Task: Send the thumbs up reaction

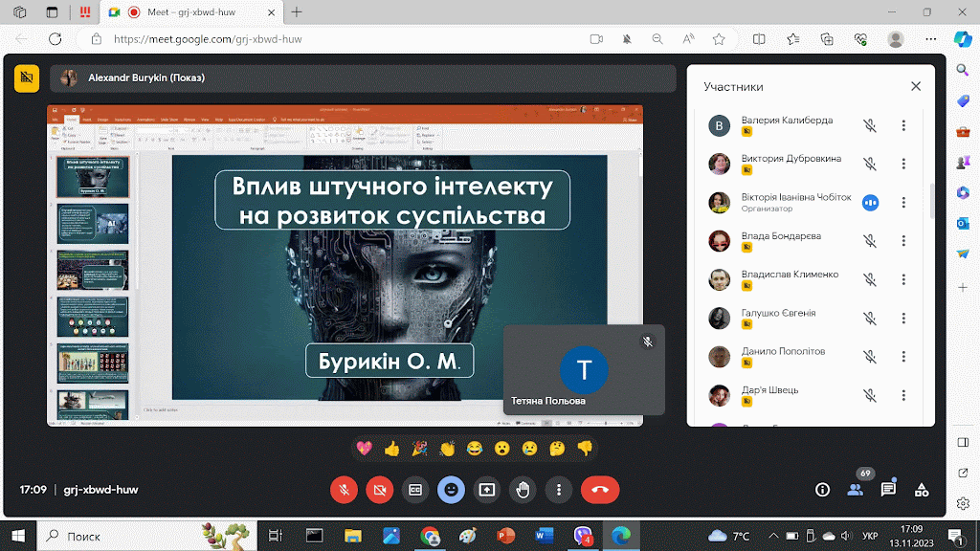Action: (x=391, y=448)
